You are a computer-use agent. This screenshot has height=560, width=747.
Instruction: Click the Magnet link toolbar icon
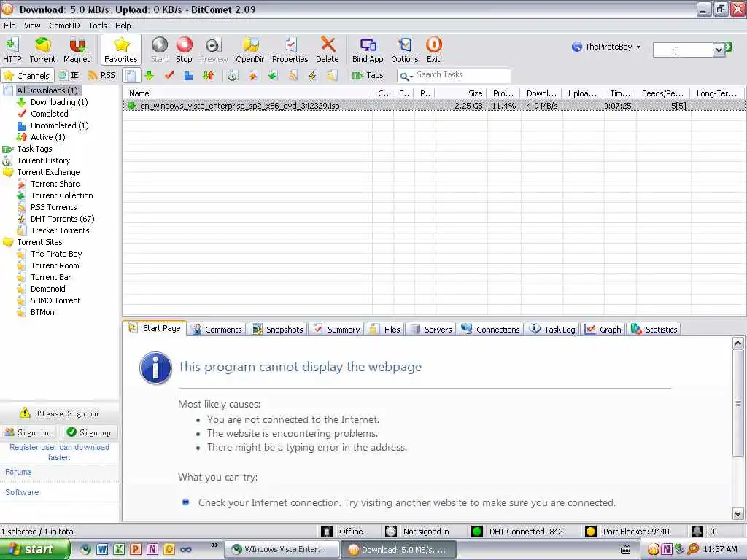[x=76, y=50]
